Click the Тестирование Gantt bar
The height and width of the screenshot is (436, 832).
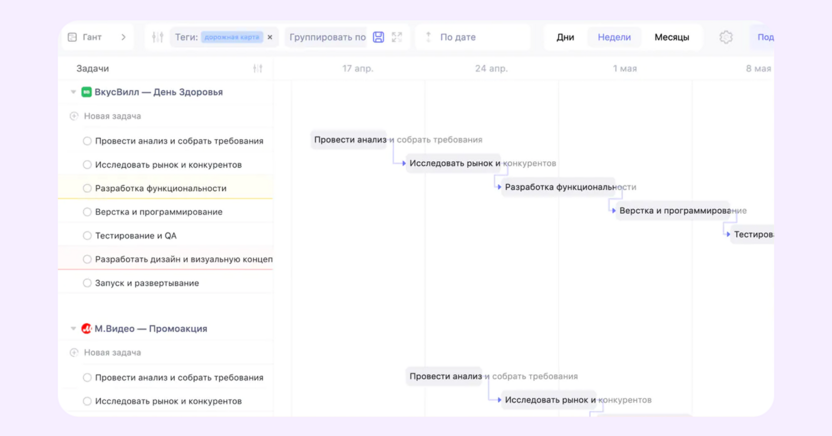tap(752, 234)
